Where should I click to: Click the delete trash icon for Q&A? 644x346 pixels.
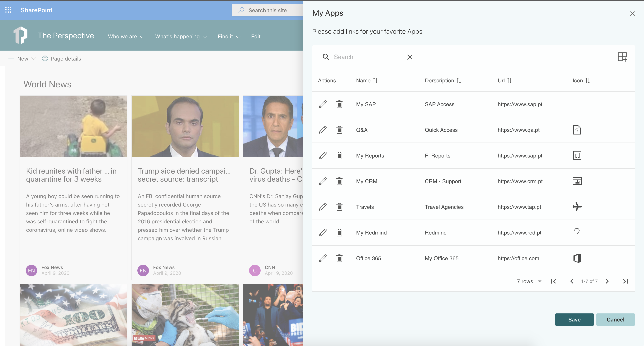tap(339, 130)
